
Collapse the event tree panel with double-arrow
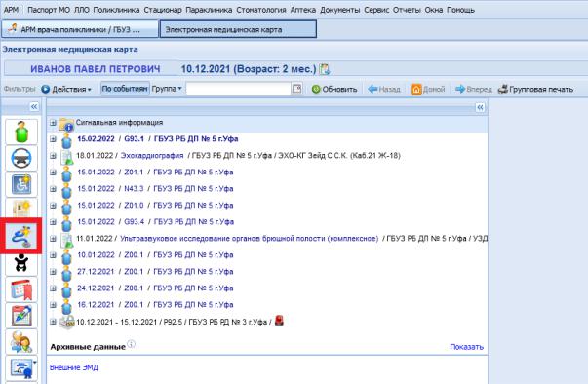click(x=480, y=108)
